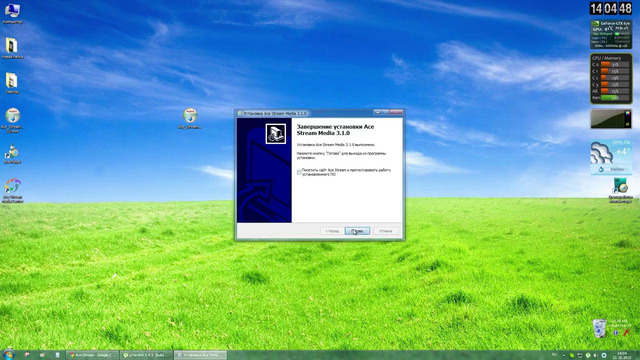The height and width of the screenshot is (360, 640).
Task: Click the uTorrent tray icon
Action: tap(588, 356)
